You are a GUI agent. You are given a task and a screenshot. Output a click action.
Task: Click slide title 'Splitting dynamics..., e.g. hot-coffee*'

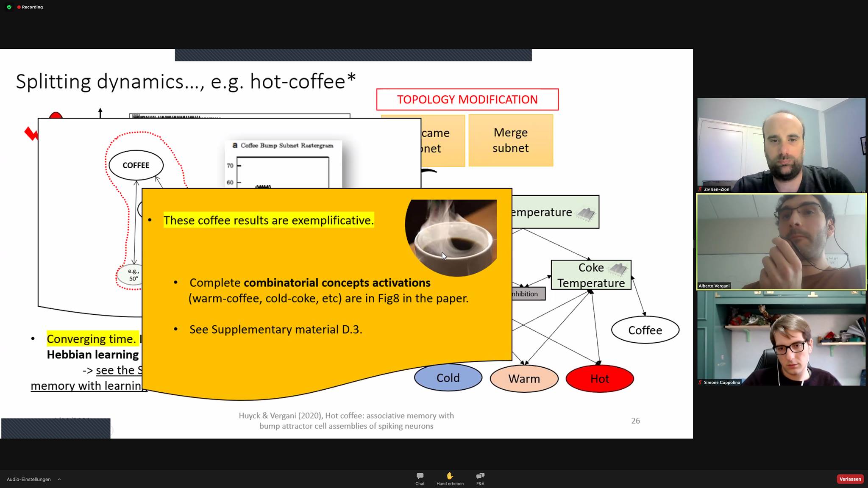186,82
